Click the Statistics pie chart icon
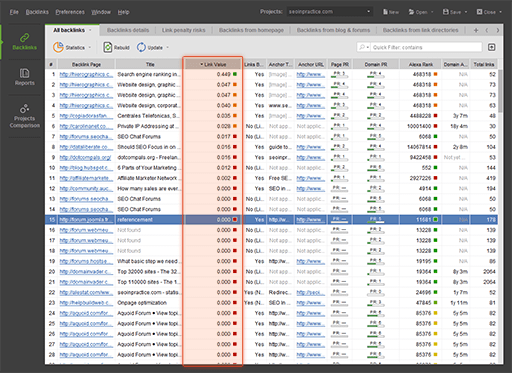The height and width of the screenshot is (373, 512). (58, 47)
